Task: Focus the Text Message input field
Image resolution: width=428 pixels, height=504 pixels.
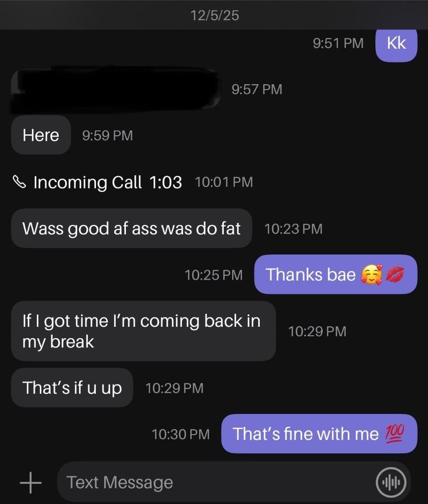Action: [234, 482]
